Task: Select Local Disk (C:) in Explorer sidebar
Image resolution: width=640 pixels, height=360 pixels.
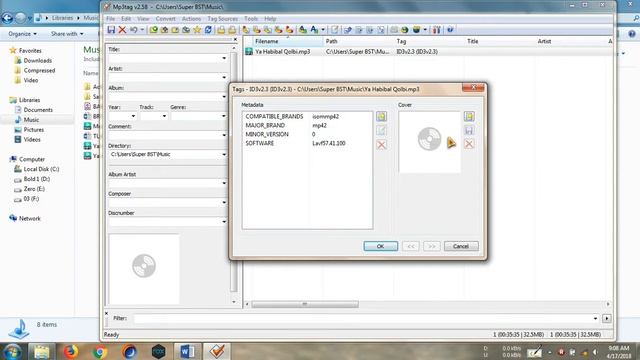Action: tap(41, 169)
